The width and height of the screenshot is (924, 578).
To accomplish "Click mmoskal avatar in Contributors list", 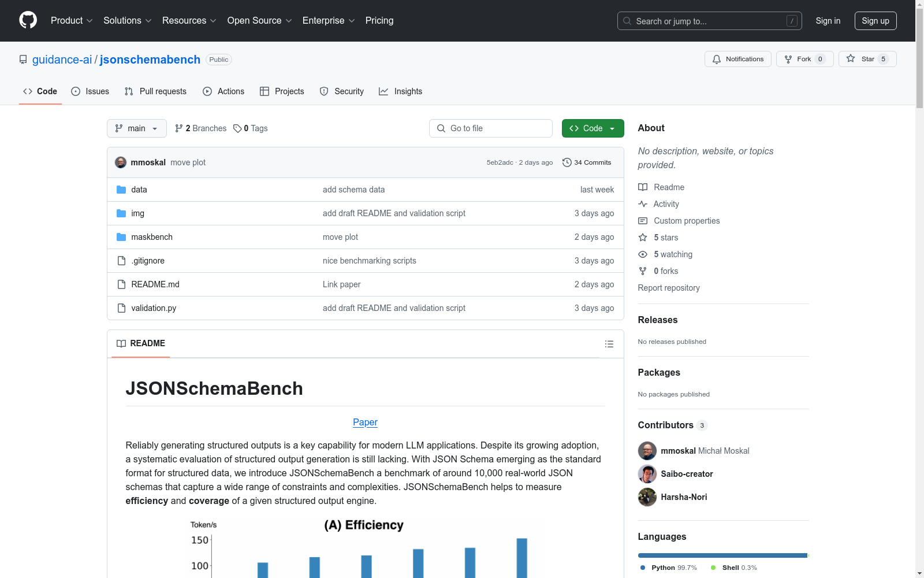I will click(647, 451).
